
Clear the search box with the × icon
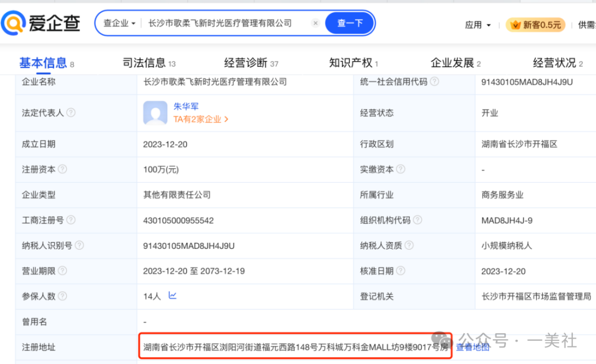pos(315,23)
